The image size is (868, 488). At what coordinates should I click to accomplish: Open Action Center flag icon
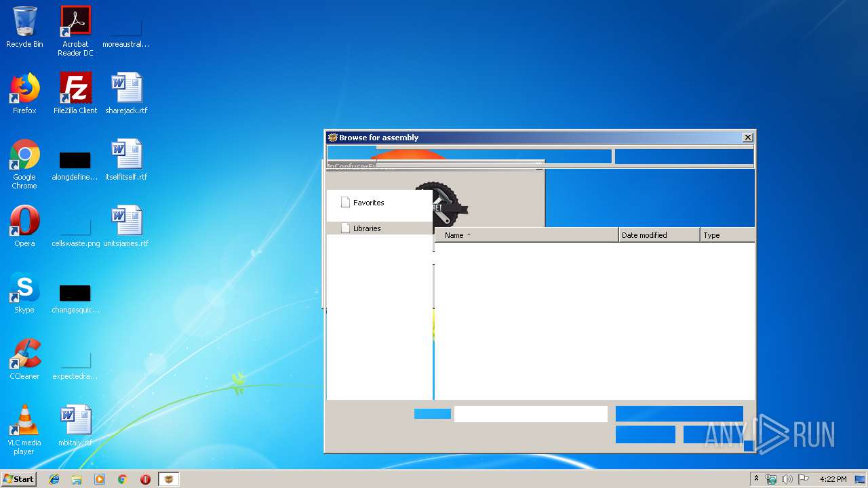[x=804, y=479]
